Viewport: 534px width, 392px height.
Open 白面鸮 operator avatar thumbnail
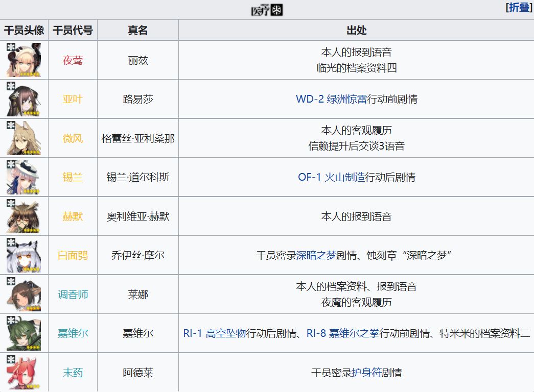click(x=24, y=255)
